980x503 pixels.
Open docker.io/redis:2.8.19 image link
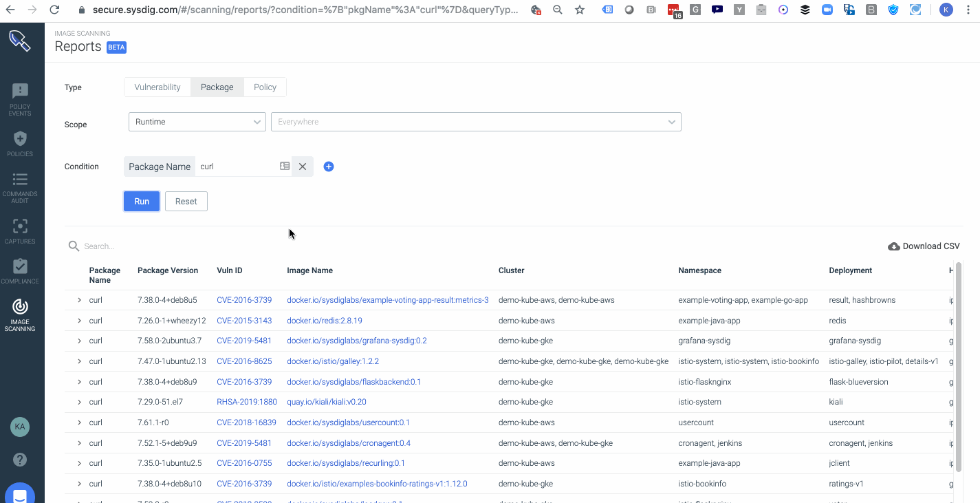pyautogui.click(x=325, y=321)
